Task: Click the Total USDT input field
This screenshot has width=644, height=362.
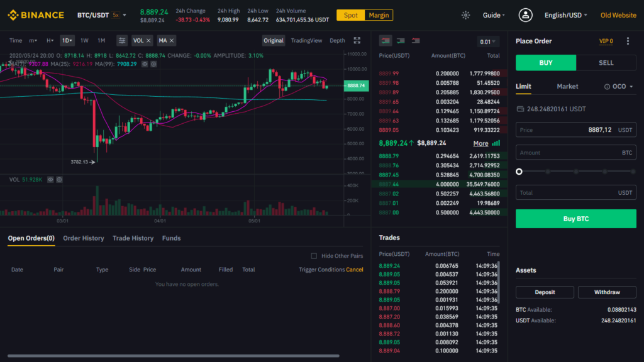Action: [x=576, y=192]
